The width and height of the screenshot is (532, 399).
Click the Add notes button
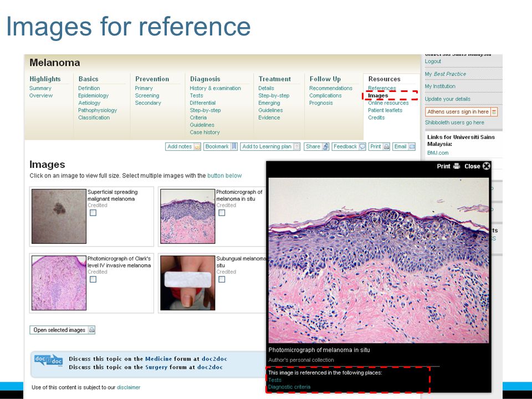183,146
